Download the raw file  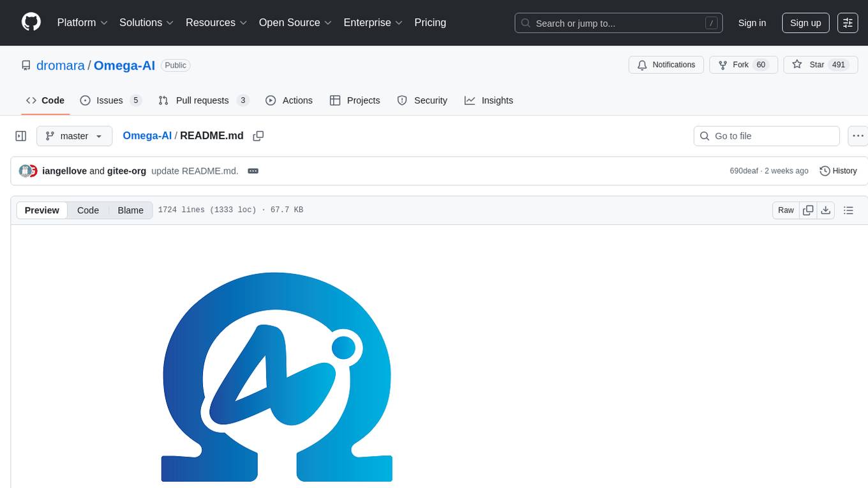[826, 210]
